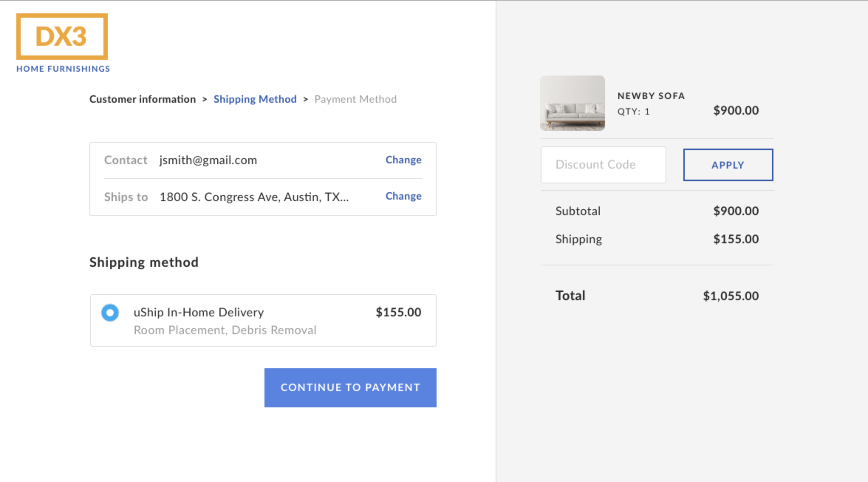
Task: Apply the discount code
Action: pyautogui.click(x=728, y=165)
